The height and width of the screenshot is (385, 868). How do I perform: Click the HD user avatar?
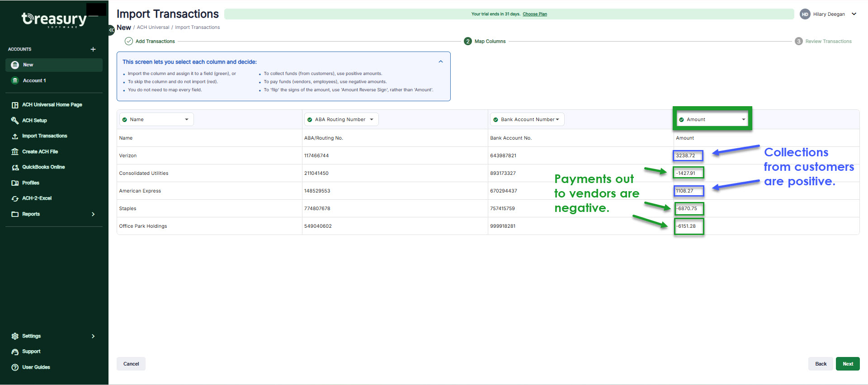(805, 14)
